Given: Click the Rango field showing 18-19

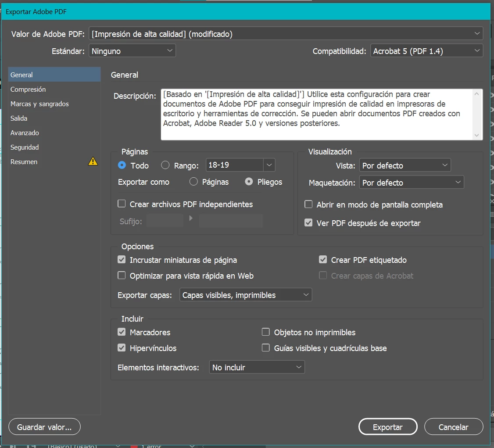Looking at the screenshot, I should [x=234, y=165].
